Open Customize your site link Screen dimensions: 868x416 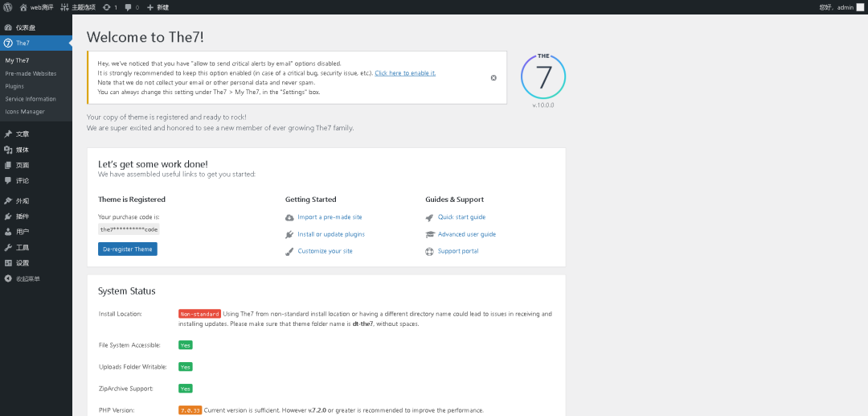tap(325, 251)
